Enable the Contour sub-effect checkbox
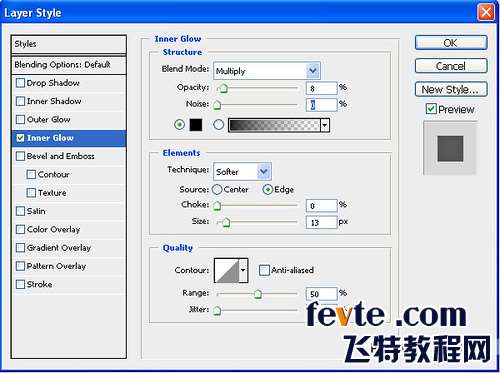Image resolution: width=500 pixels, height=373 pixels. click(x=31, y=174)
